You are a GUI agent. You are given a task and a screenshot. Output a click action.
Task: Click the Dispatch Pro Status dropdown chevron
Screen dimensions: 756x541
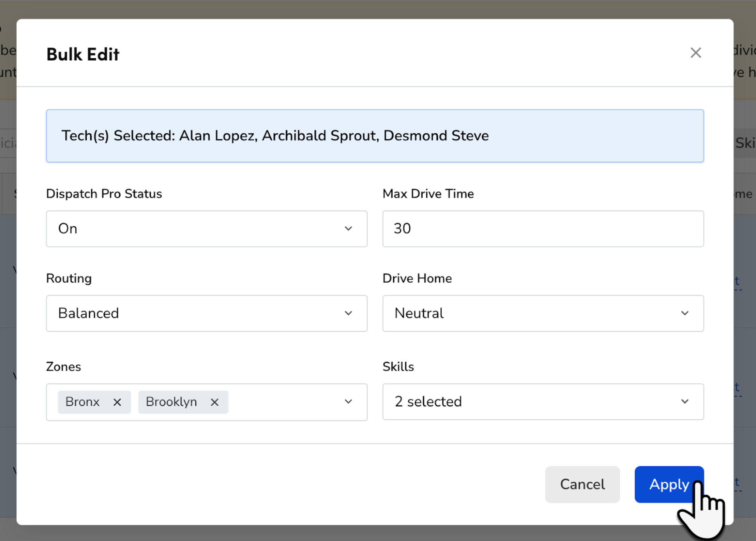point(348,229)
